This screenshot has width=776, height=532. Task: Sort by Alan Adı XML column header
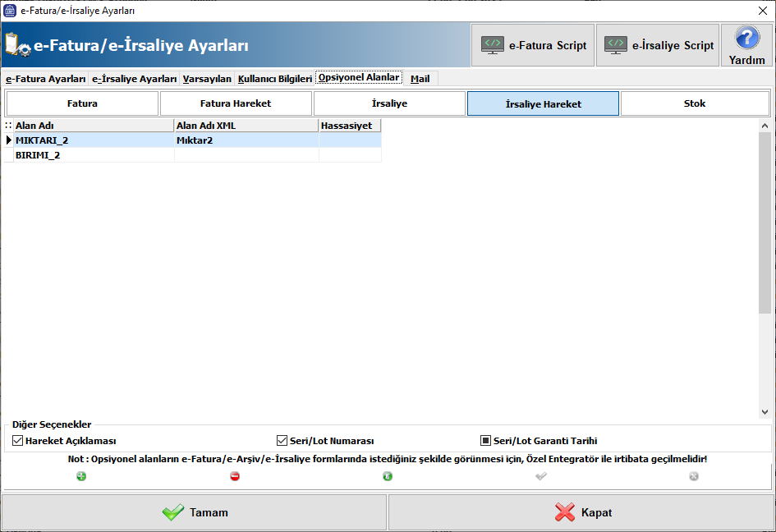[x=246, y=126]
